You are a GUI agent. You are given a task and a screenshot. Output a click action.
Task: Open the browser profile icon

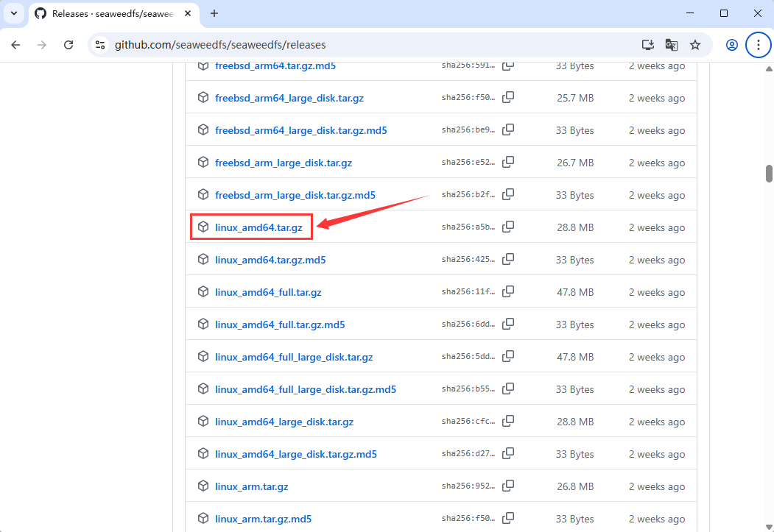click(731, 45)
